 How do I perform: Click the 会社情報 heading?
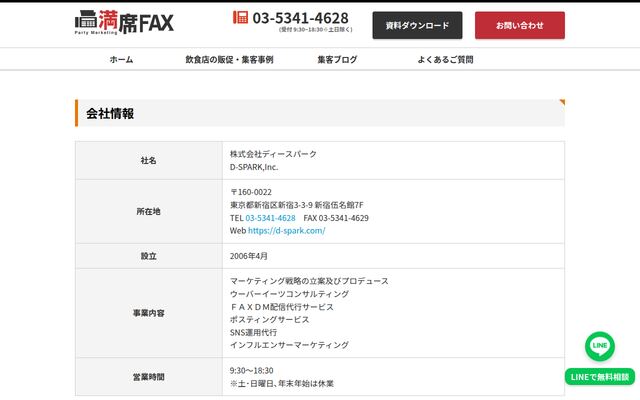110,113
